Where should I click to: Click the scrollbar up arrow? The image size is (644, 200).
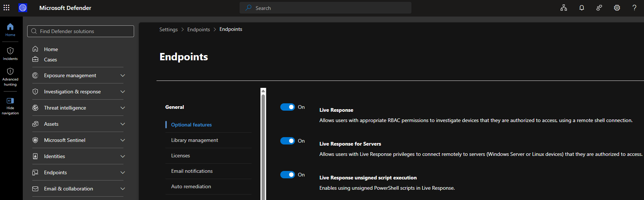click(263, 91)
